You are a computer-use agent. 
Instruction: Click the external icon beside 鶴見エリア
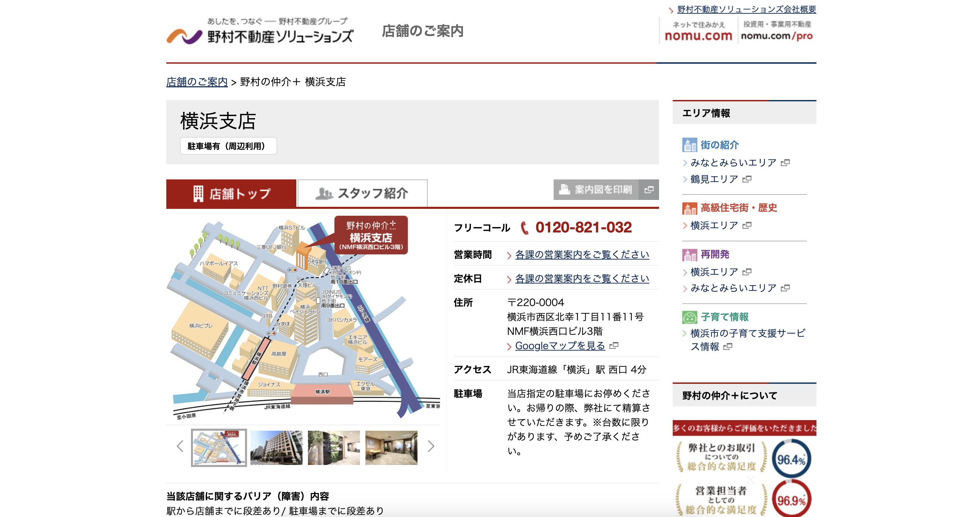pyautogui.click(x=747, y=179)
